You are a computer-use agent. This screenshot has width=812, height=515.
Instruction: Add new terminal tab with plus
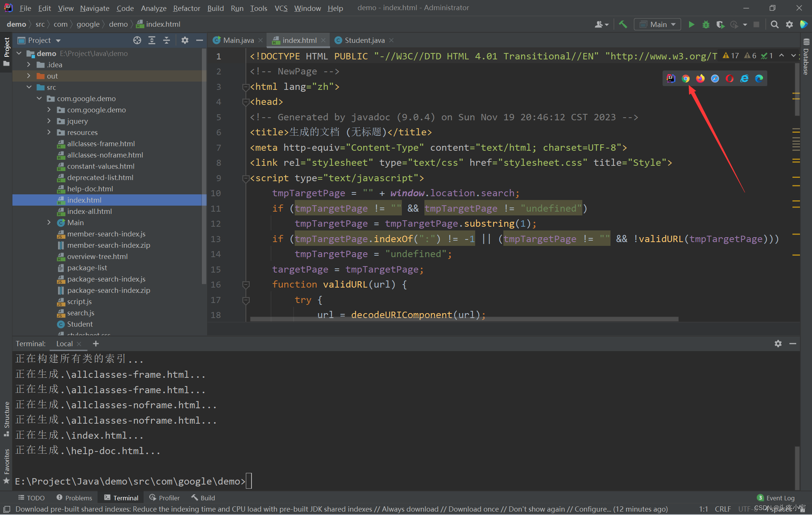96,344
